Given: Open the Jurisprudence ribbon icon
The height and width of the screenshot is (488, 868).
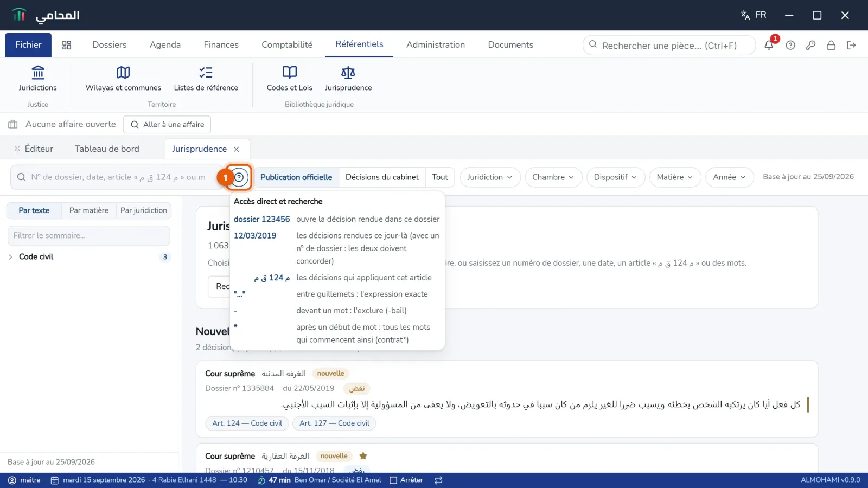Looking at the screenshot, I should pyautogui.click(x=348, y=79).
